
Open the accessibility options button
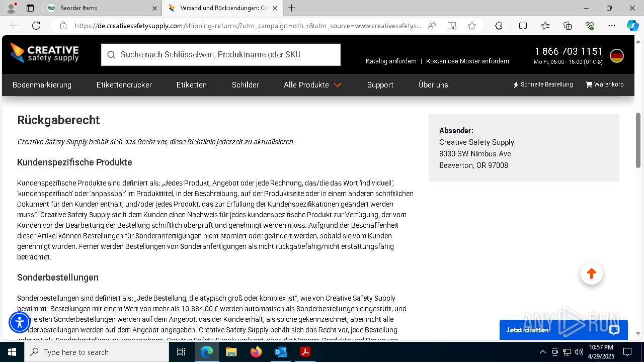(x=20, y=322)
